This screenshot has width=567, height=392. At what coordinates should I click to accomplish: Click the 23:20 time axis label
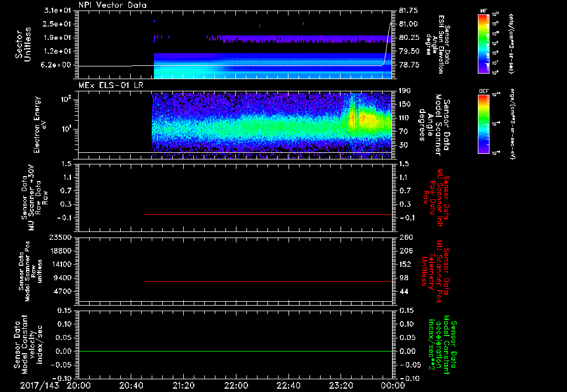tap(341, 385)
